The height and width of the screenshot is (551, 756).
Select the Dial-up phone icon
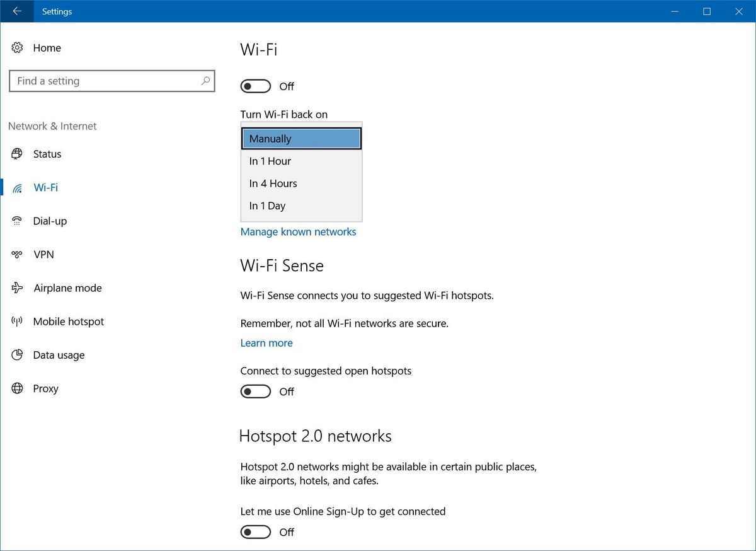pos(16,221)
